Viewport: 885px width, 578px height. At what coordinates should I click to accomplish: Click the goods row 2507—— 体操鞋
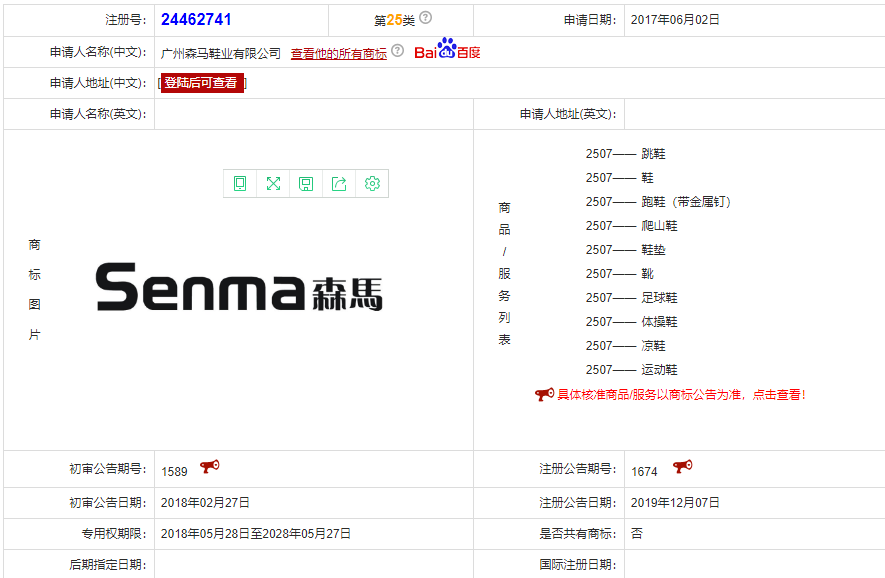(632, 322)
